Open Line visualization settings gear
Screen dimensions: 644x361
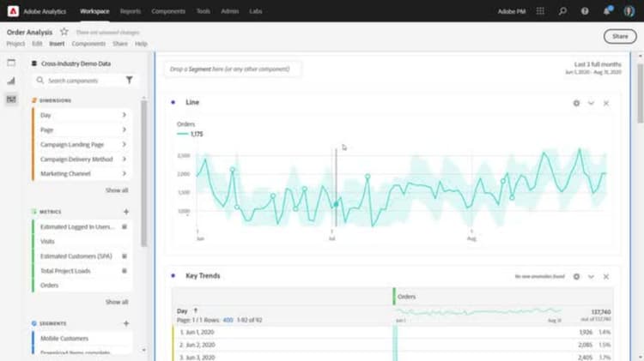pyautogui.click(x=577, y=103)
